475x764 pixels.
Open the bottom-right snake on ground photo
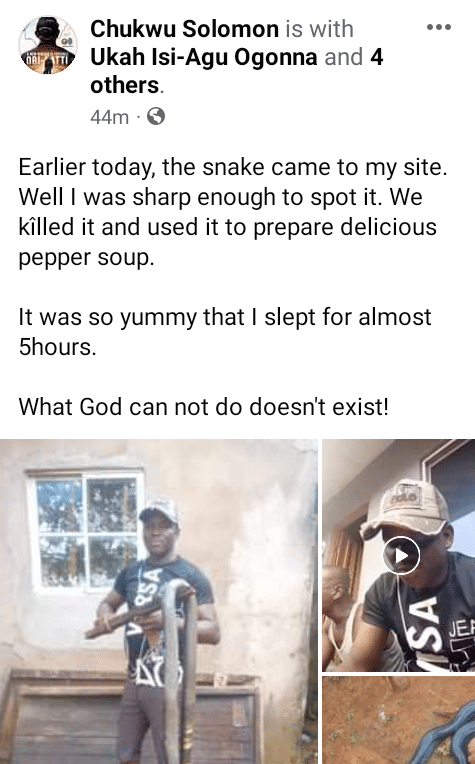399,720
